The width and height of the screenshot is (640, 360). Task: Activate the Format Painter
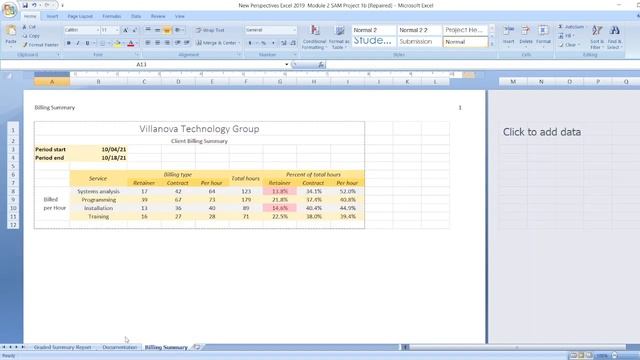[40, 45]
